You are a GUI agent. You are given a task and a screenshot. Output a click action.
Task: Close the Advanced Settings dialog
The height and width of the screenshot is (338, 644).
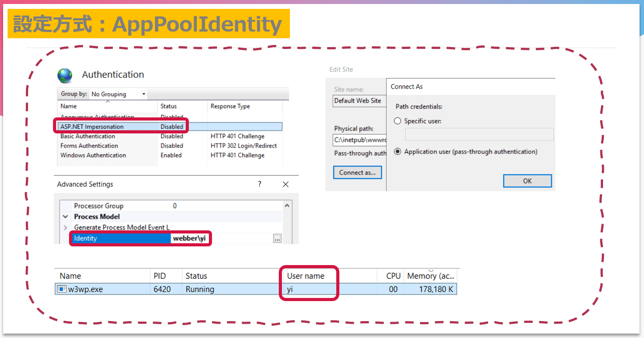285,184
